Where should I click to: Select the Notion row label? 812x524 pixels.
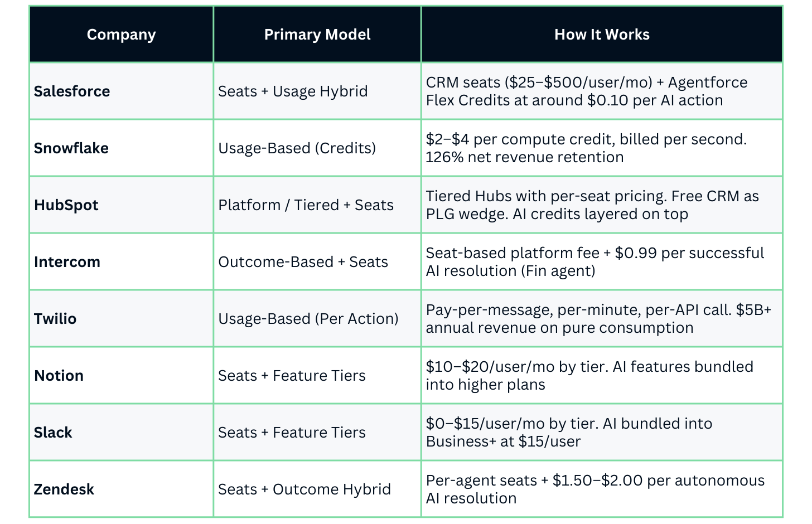[59, 376]
